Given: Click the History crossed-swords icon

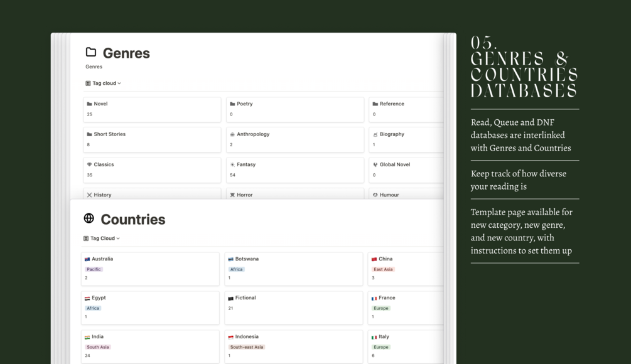Looking at the screenshot, I should [x=89, y=195].
